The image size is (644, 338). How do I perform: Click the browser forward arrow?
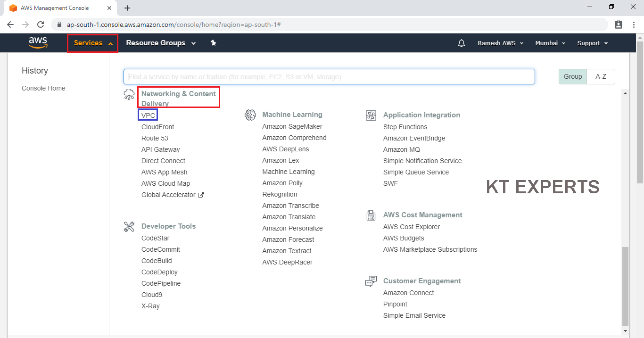point(25,25)
